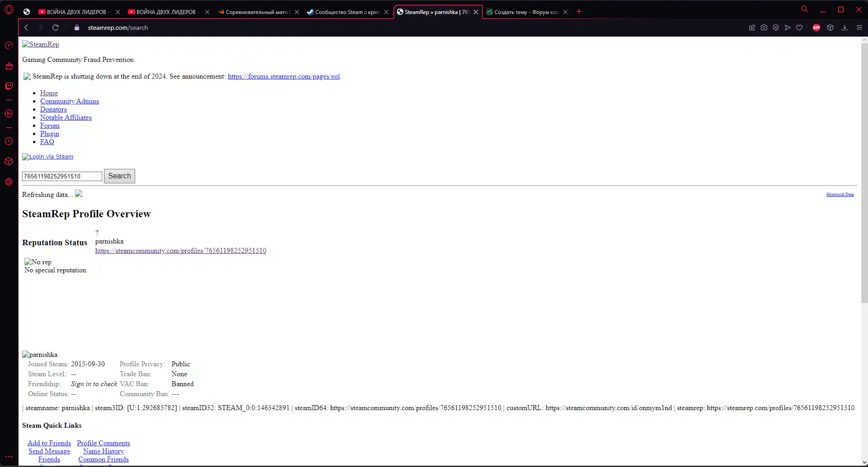Switch to Соревновательный матч tab

[x=257, y=12]
